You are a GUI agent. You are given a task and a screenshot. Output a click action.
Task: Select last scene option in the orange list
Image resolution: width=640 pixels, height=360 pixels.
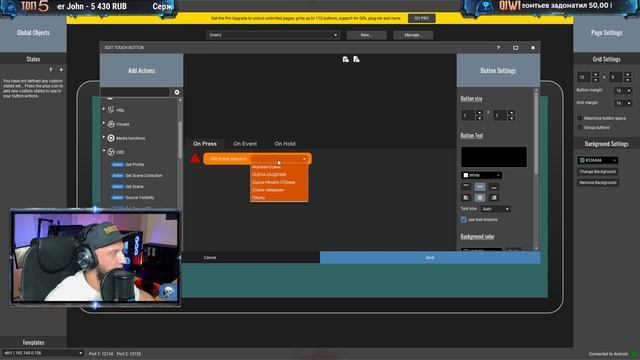[x=279, y=198]
